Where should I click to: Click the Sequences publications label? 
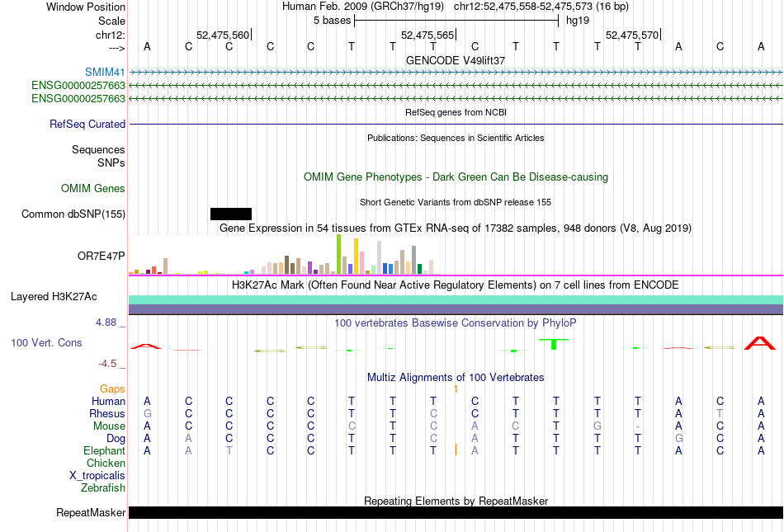[x=98, y=150]
